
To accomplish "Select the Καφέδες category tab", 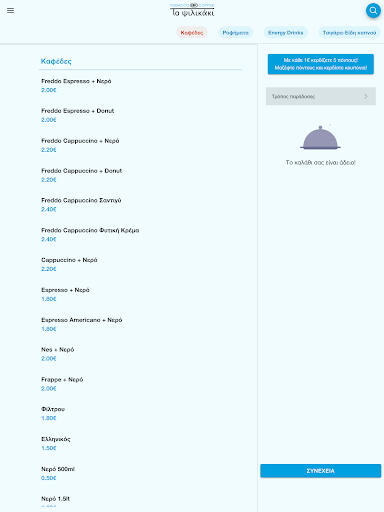I will click(x=192, y=33).
